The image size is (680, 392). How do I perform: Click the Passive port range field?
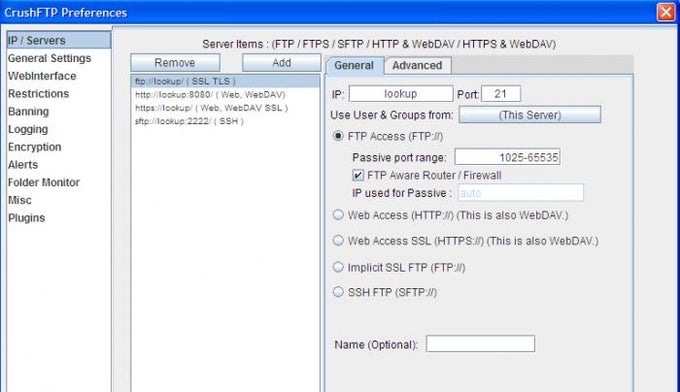[x=507, y=157]
